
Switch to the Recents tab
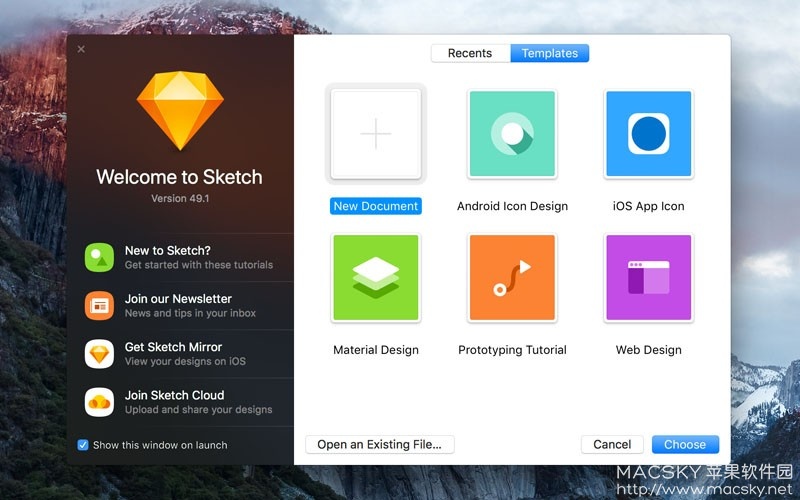click(x=470, y=53)
